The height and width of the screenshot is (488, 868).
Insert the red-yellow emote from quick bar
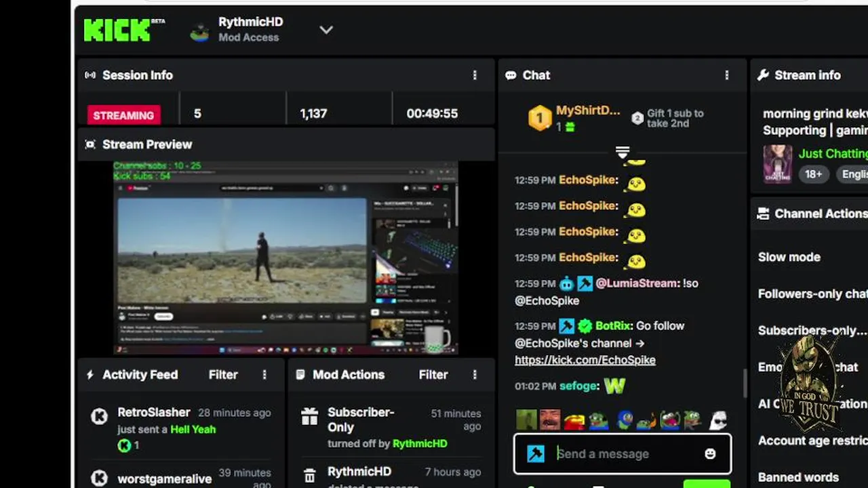(x=574, y=421)
